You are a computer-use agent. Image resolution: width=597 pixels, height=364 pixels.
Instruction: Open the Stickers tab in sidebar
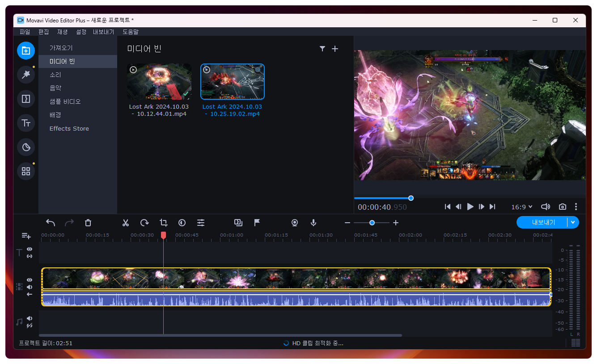pyautogui.click(x=26, y=147)
